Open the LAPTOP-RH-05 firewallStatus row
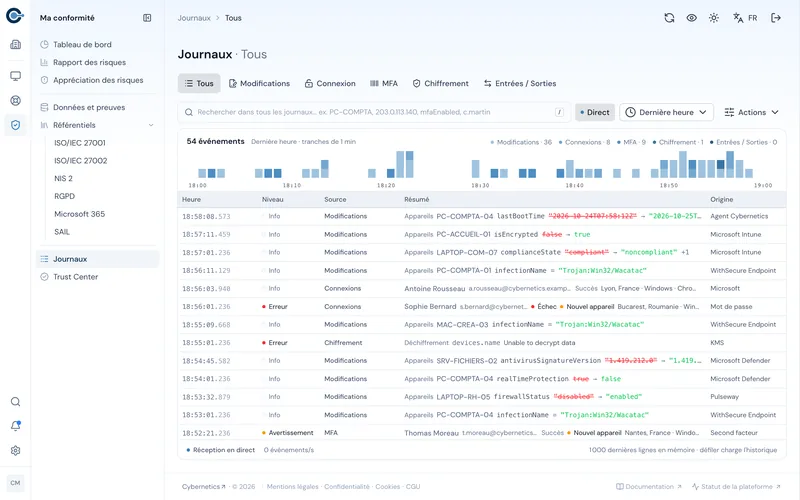This screenshot has width=800, height=500. click(x=482, y=396)
